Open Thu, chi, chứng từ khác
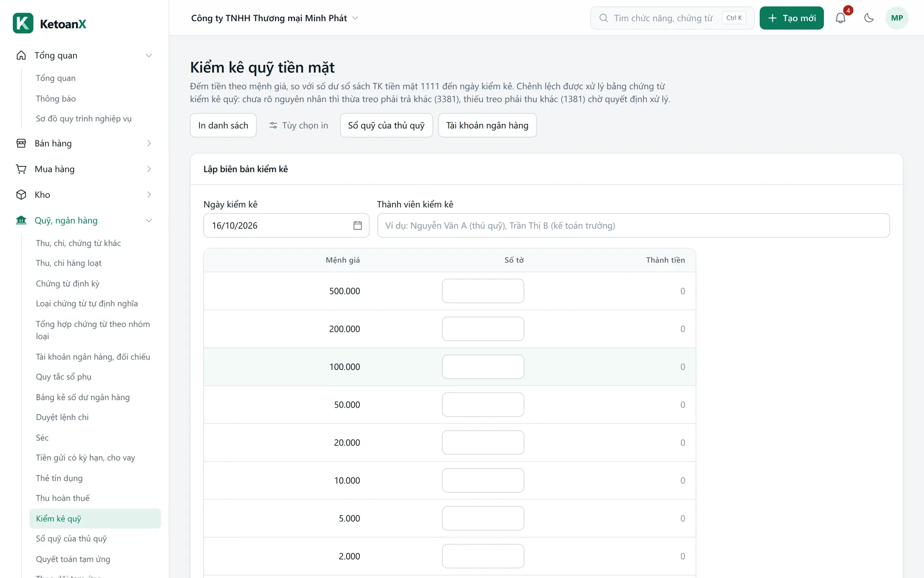This screenshot has width=924, height=578. tap(78, 243)
